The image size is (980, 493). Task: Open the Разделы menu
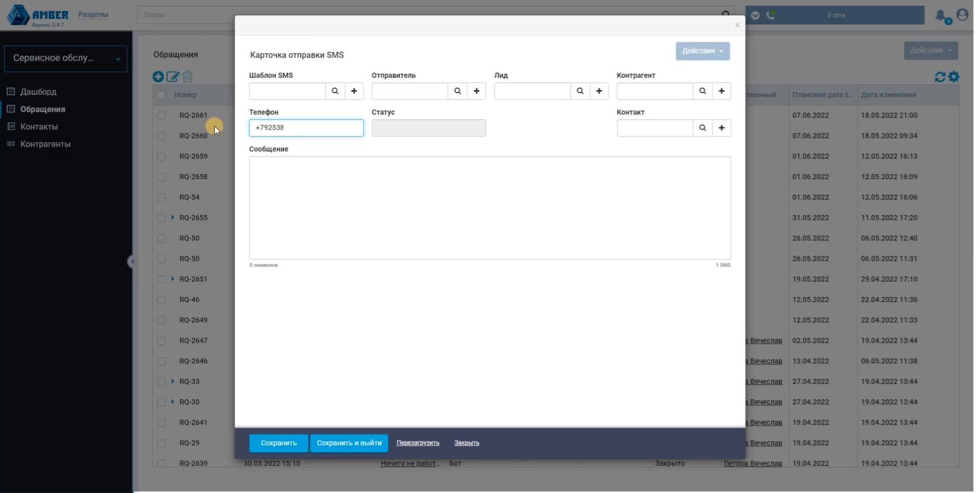click(x=93, y=14)
